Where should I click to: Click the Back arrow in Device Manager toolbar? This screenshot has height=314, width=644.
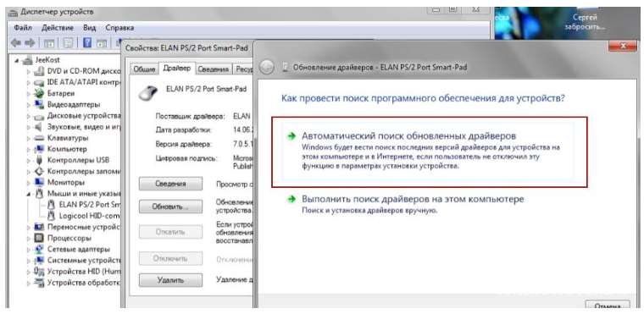(16, 42)
